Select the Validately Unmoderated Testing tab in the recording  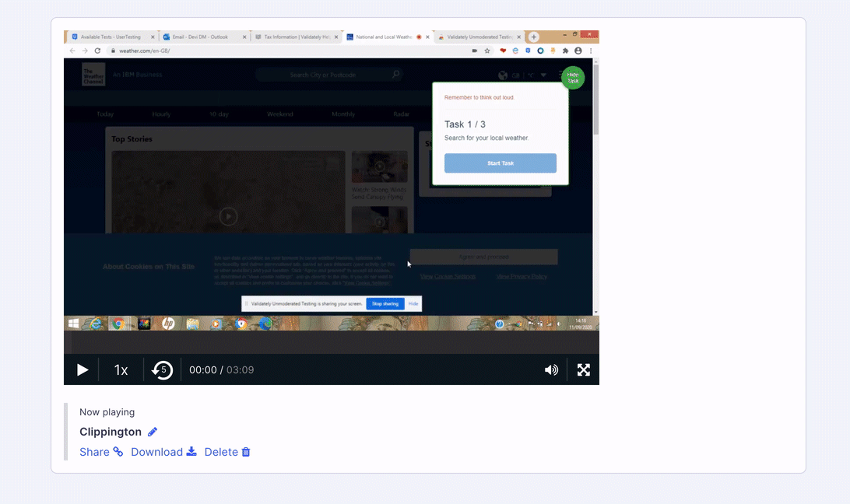(478, 37)
